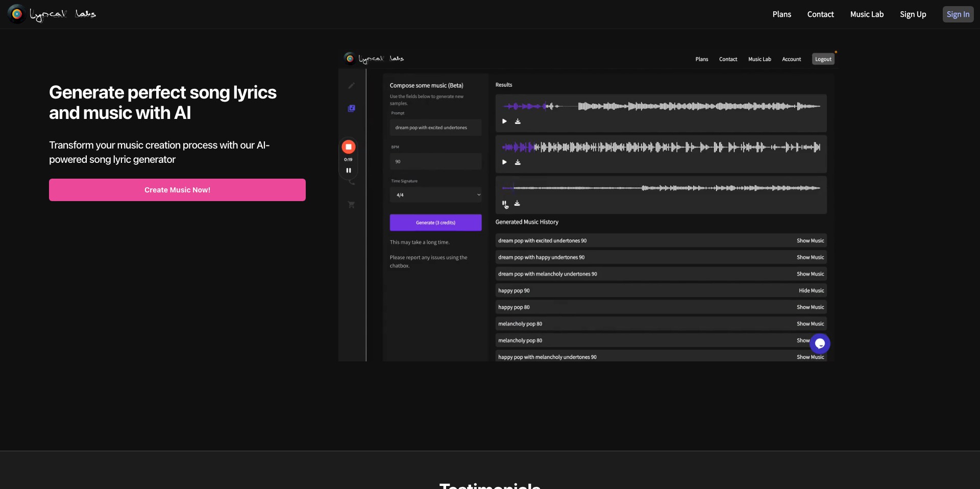Go to Music Lab from the top navigation

pos(867,14)
